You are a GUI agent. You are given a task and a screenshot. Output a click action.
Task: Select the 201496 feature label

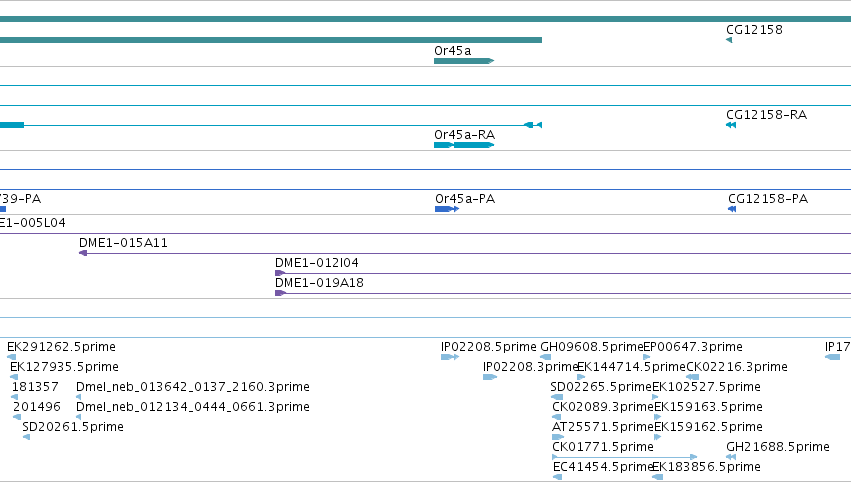click(x=37, y=407)
